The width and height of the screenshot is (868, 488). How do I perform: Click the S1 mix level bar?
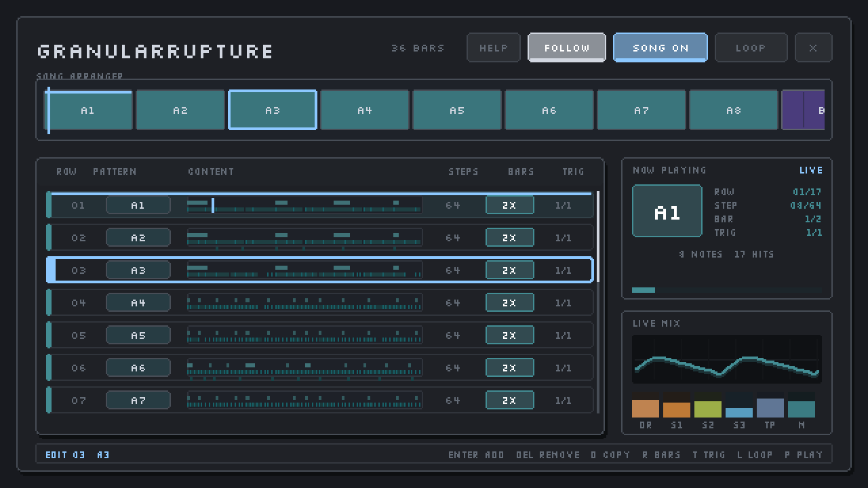(677, 405)
